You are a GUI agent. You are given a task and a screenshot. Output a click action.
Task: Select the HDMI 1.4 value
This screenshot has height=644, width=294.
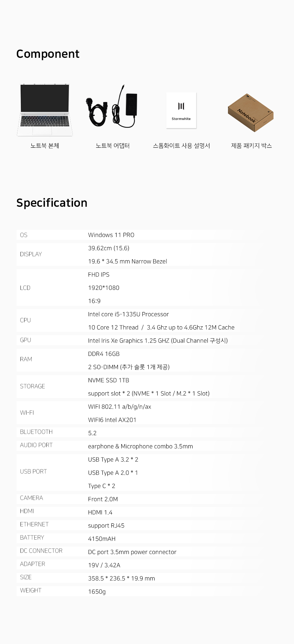[x=100, y=513]
